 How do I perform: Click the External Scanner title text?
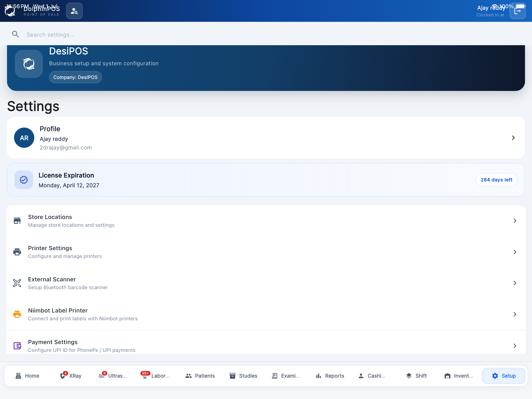tap(52, 279)
